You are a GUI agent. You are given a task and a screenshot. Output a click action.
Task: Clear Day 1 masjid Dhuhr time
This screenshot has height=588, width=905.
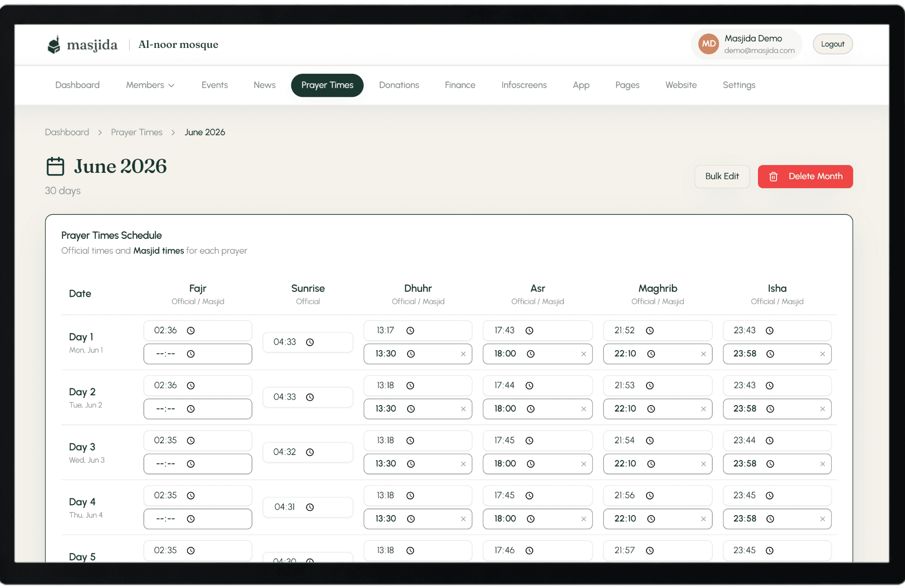[x=463, y=354]
